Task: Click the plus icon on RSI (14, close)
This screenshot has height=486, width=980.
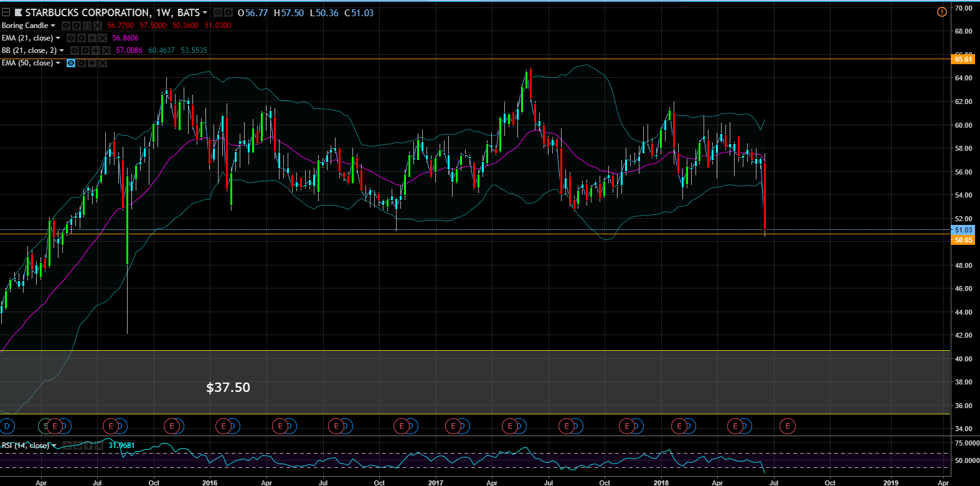Action: point(88,445)
